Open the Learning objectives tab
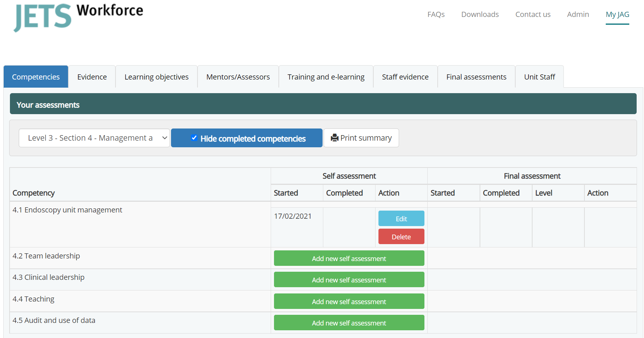 156,77
